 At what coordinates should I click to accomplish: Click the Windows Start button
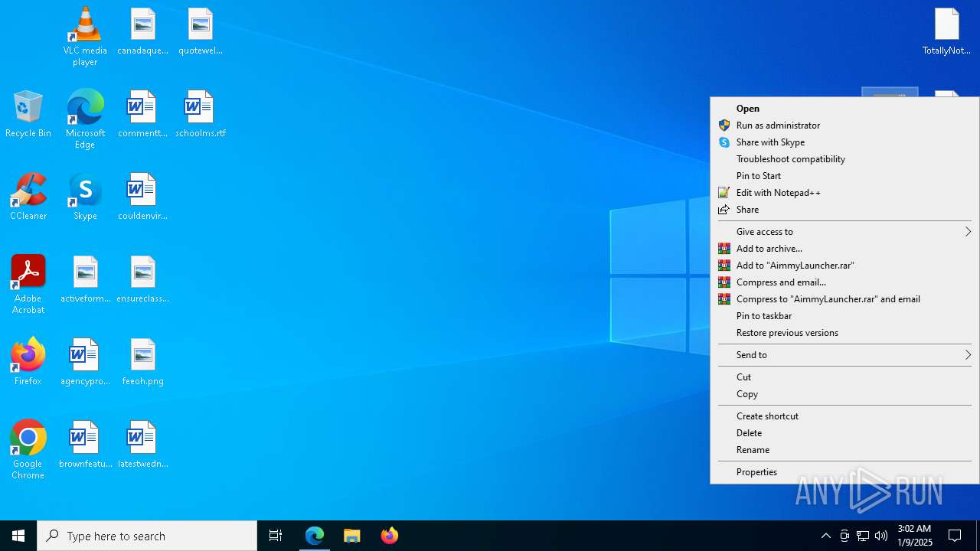[x=18, y=536]
